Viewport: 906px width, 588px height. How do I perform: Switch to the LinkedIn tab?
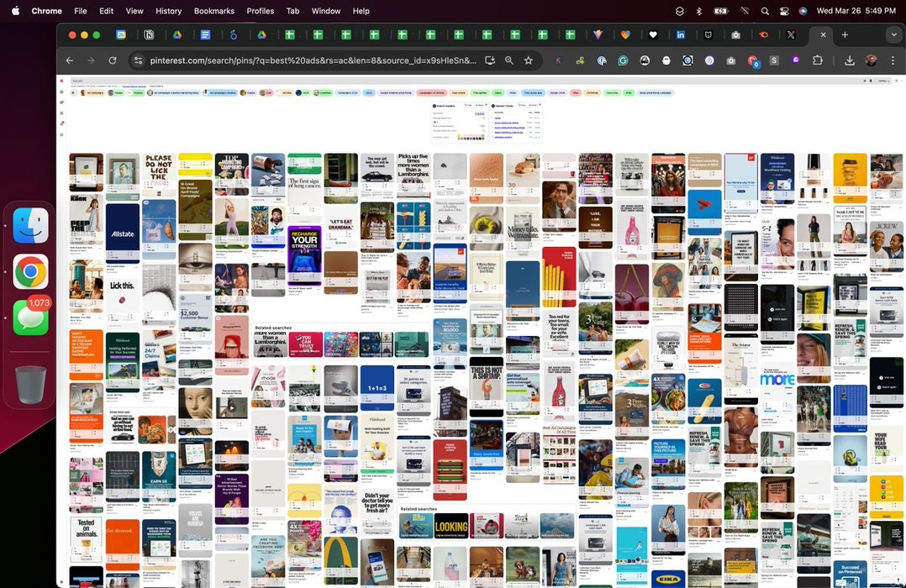point(681,34)
